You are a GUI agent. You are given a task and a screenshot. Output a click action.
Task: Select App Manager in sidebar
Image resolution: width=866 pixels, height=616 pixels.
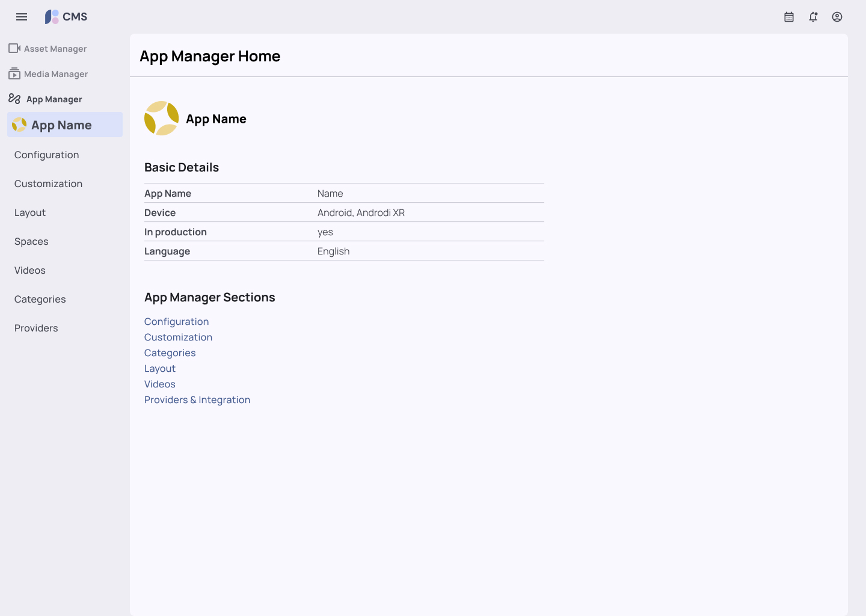[x=54, y=99]
